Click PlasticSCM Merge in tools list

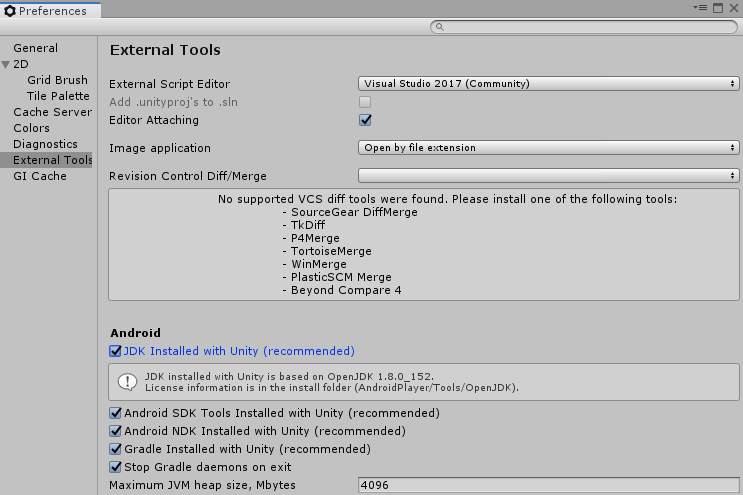[341, 277]
